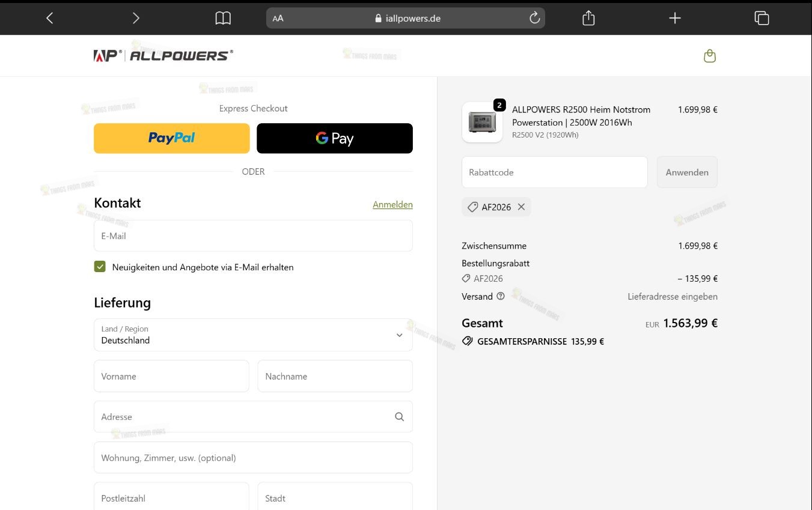This screenshot has width=812, height=510.
Task: Click the ALLPOWERS R2500 Heim Notstrom title
Action: (x=581, y=116)
